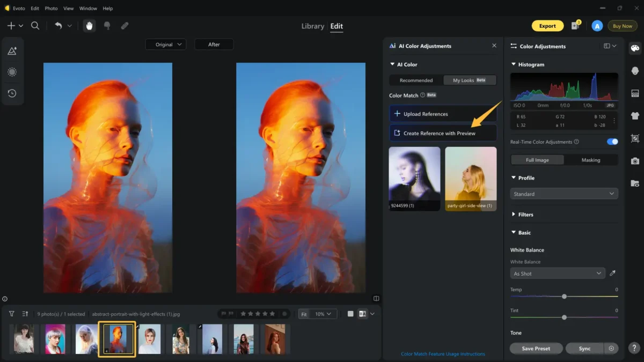644x362 pixels.
Task: Open the zoom percentage 10% dropdown
Action: [x=324, y=314]
